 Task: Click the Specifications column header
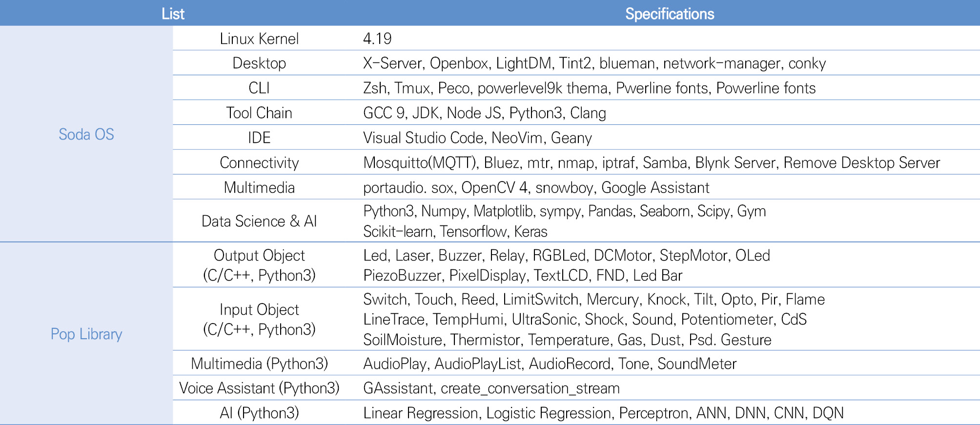pyautogui.click(x=669, y=14)
